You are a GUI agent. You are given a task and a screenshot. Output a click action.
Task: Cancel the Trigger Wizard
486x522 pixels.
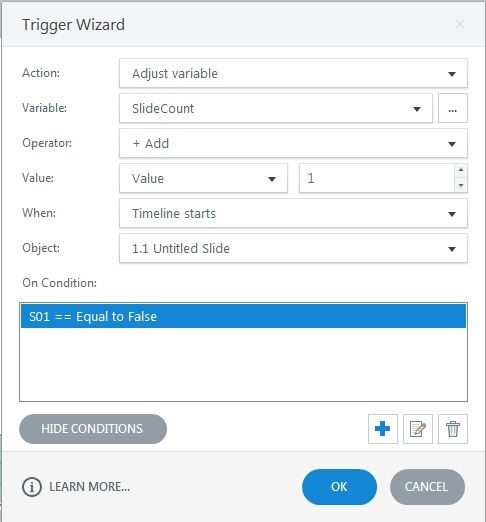coord(427,487)
